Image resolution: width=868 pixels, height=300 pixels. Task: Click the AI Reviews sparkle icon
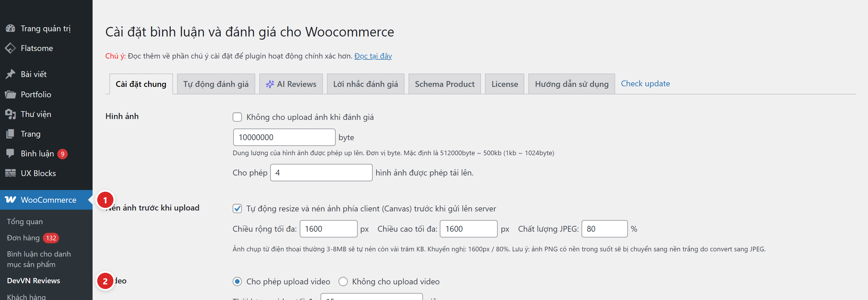pos(270,84)
